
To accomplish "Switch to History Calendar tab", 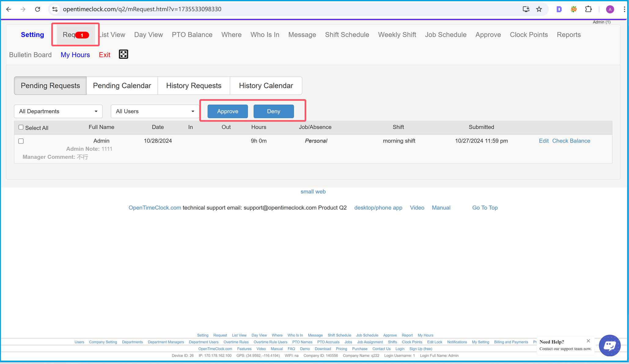I will pyautogui.click(x=266, y=86).
